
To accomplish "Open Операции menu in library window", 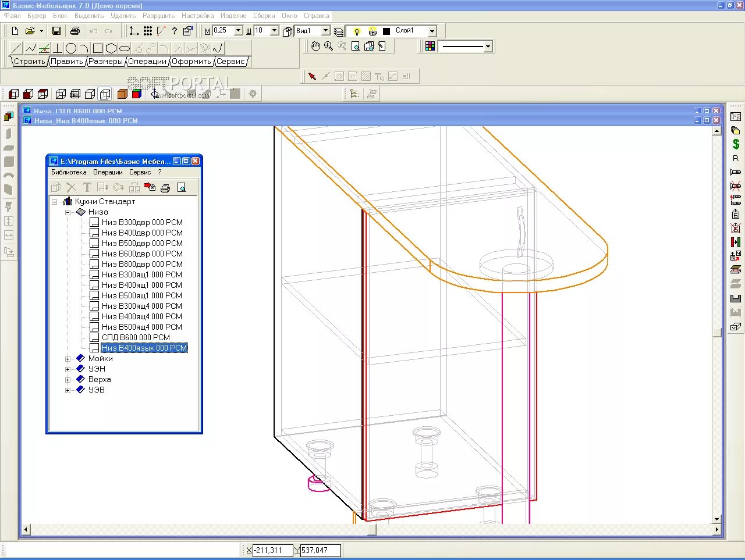I will coord(108,172).
